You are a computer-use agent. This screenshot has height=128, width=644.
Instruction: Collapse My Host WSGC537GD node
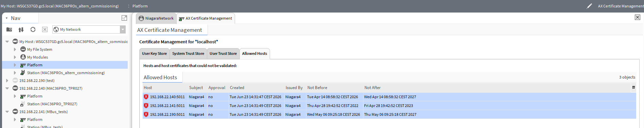click(7, 42)
